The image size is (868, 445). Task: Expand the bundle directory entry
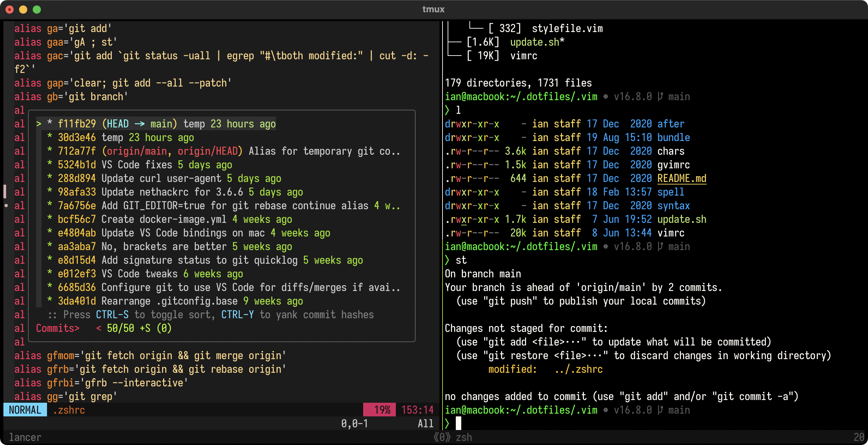pyautogui.click(x=673, y=137)
